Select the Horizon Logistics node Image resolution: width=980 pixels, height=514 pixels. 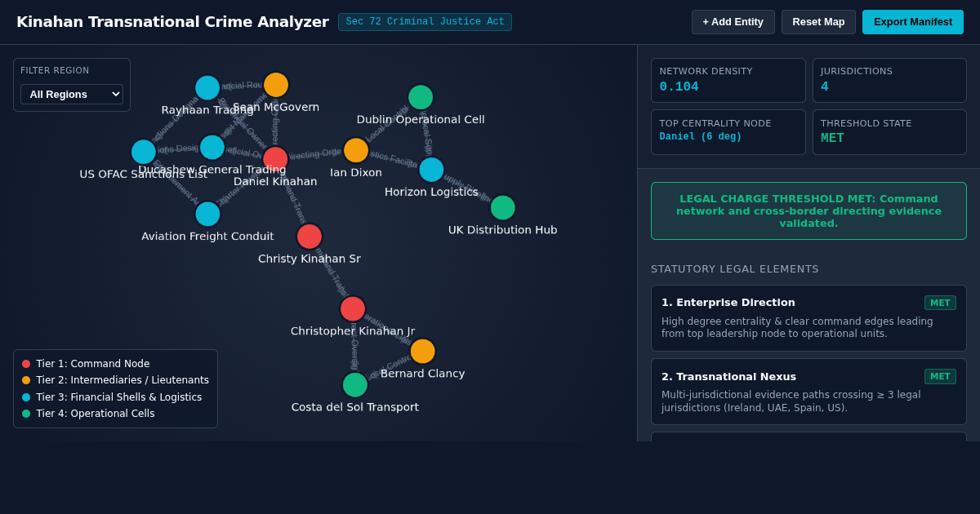coord(431,170)
